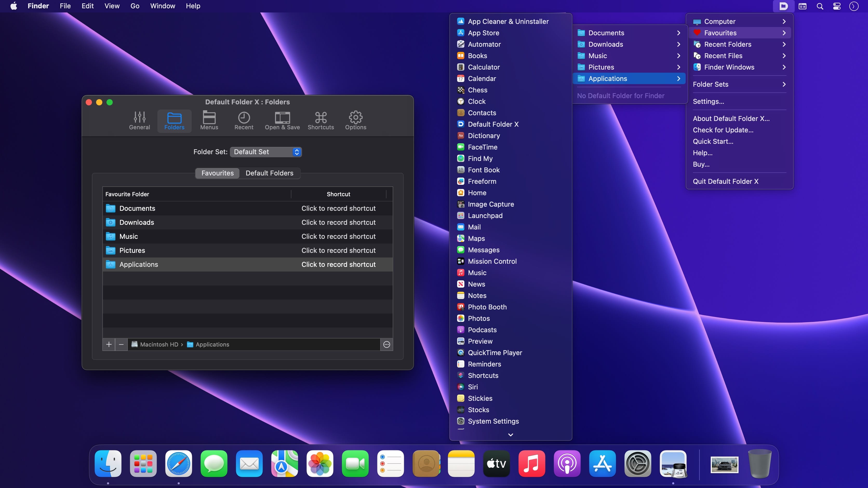Open the ellipsis action menu button
This screenshot has height=488, width=868.
pos(386,344)
